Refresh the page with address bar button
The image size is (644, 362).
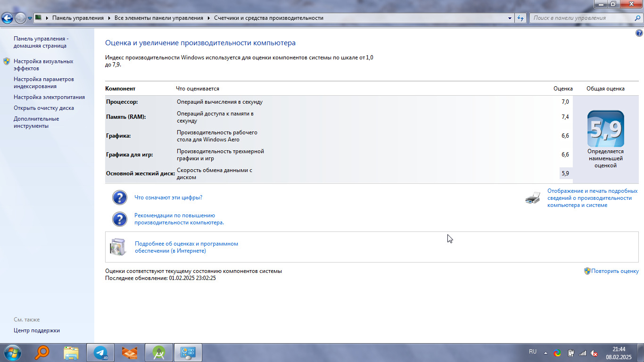pos(520,18)
